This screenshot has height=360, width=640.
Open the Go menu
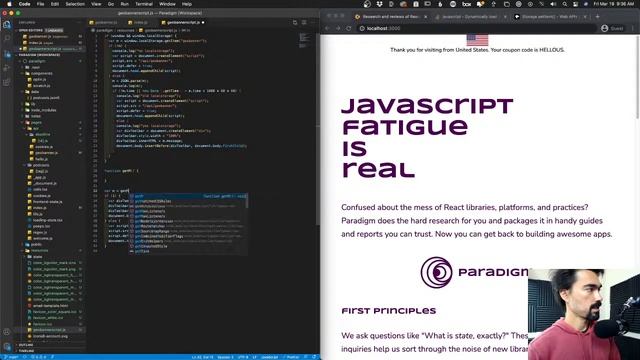111,4
